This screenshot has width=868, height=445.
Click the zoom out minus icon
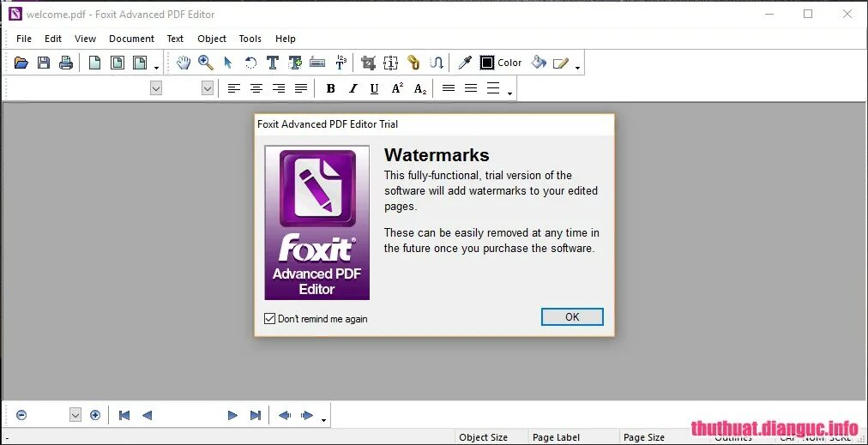21,414
